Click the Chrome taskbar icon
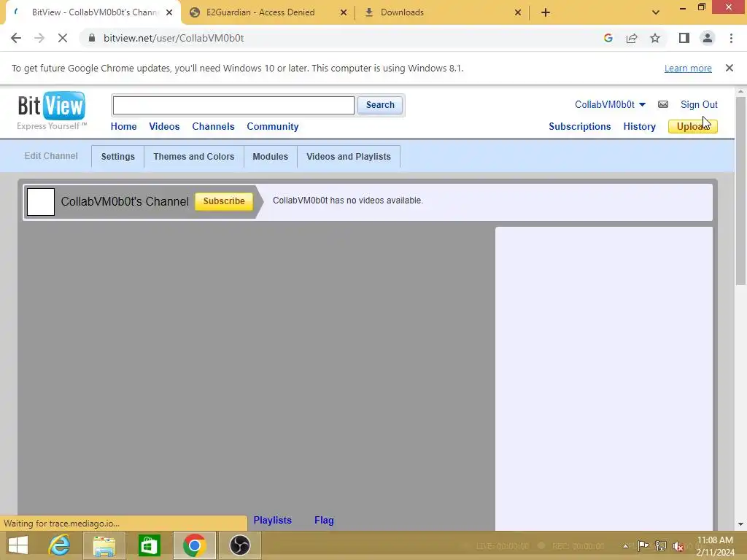Screen dimensions: 747x560 pos(194,545)
